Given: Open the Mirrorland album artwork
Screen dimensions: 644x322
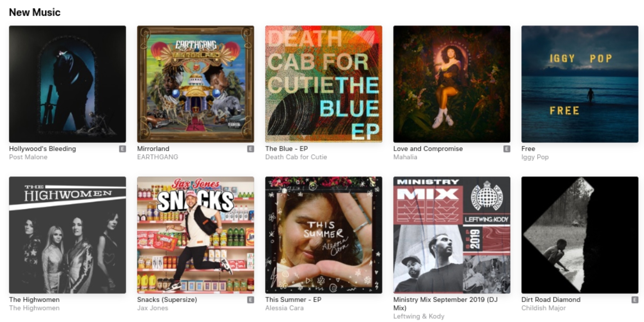Looking at the screenshot, I should click(195, 84).
